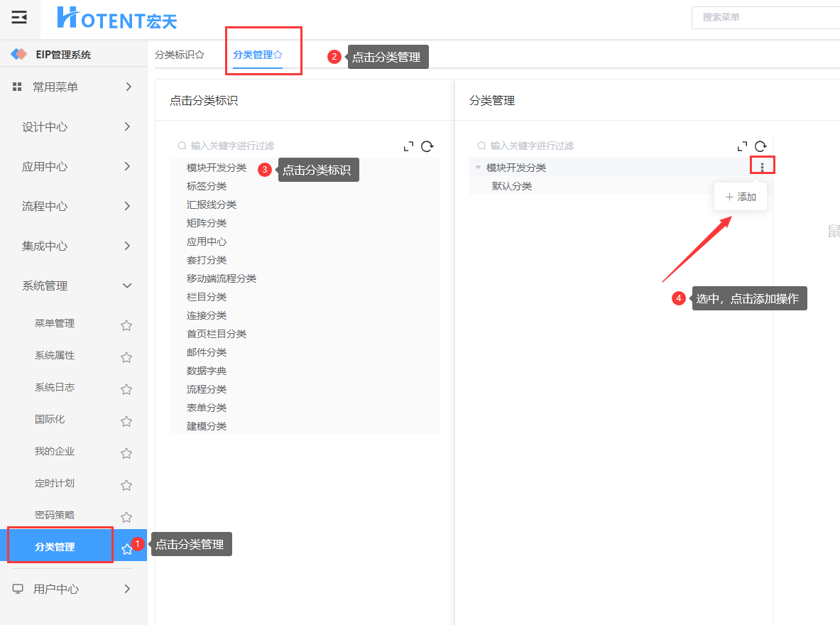840x625 pixels.
Task: Collapse 模块开发分类 tree node arrow
Action: pos(479,167)
